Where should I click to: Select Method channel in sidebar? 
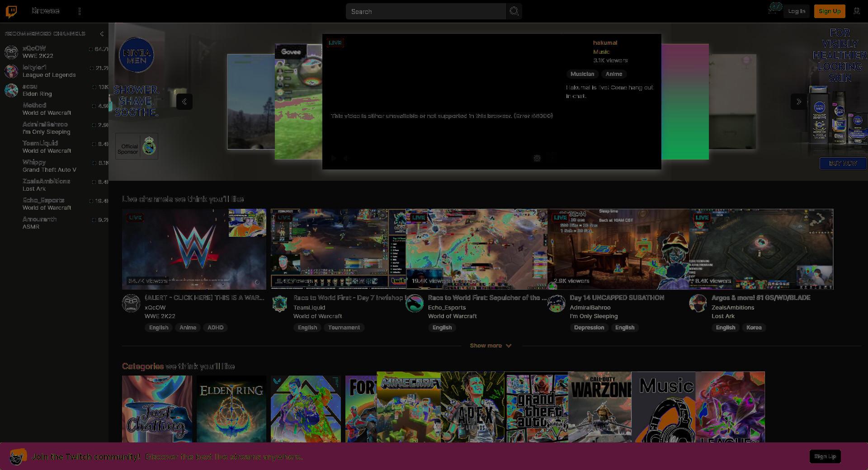pyautogui.click(x=54, y=109)
